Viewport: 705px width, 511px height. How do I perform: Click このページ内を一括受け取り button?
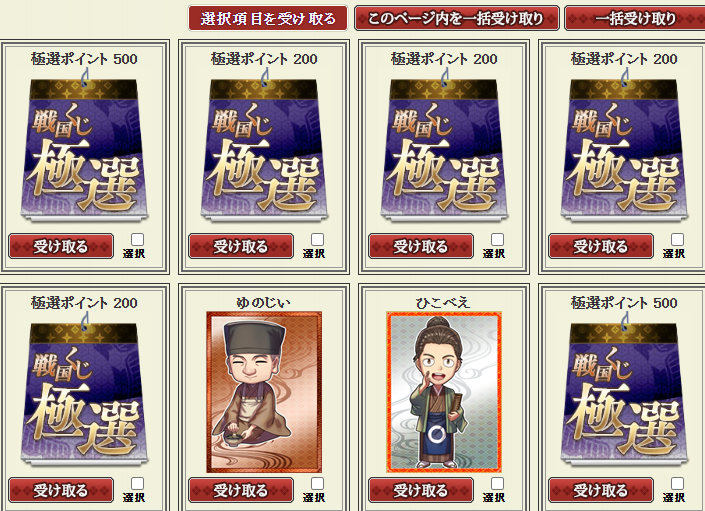457,18
